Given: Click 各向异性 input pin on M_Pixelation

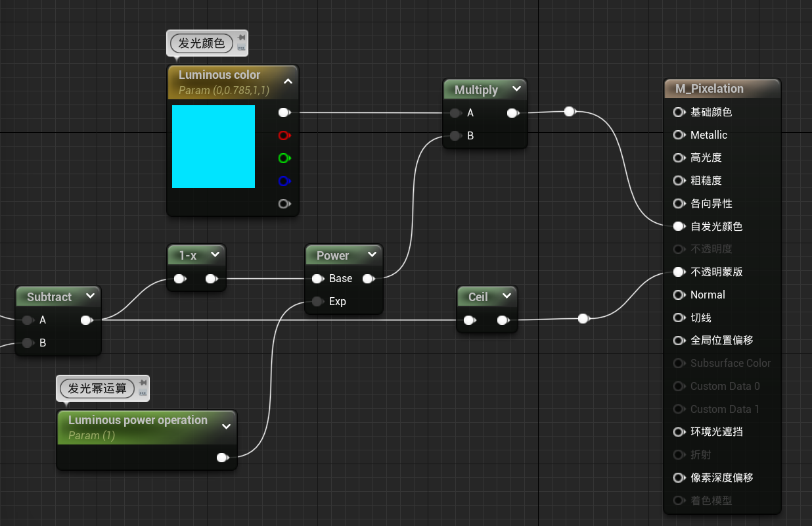Looking at the screenshot, I should [679, 204].
